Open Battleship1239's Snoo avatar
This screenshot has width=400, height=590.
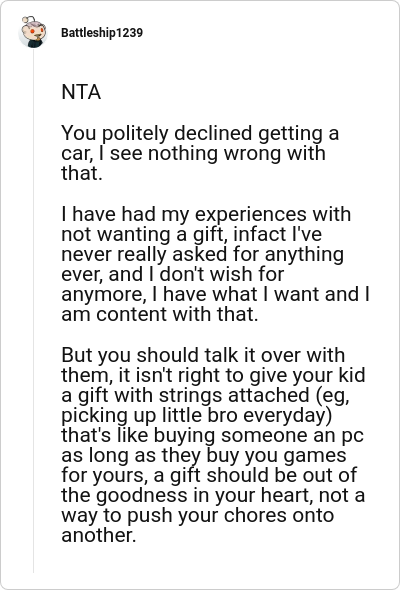click(33, 32)
